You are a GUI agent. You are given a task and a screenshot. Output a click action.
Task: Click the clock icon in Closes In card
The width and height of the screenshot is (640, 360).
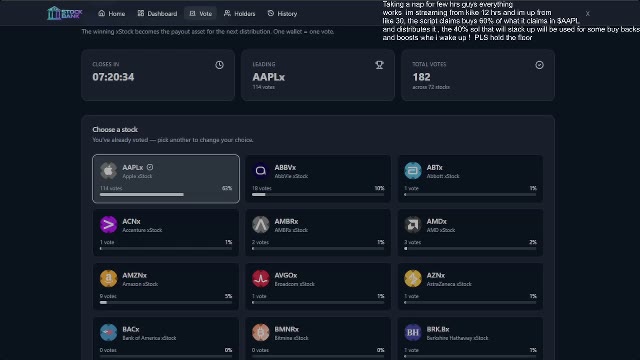[x=219, y=65]
